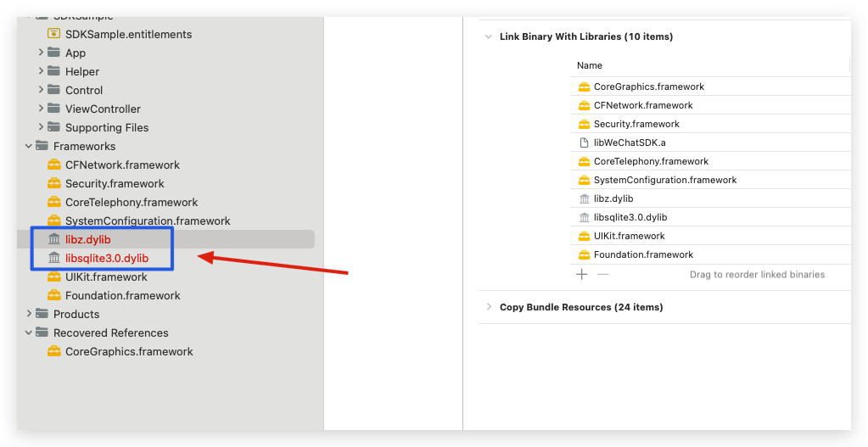This screenshot has width=868, height=447.
Task: Click the Recovered References folder icon
Action: coord(42,332)
